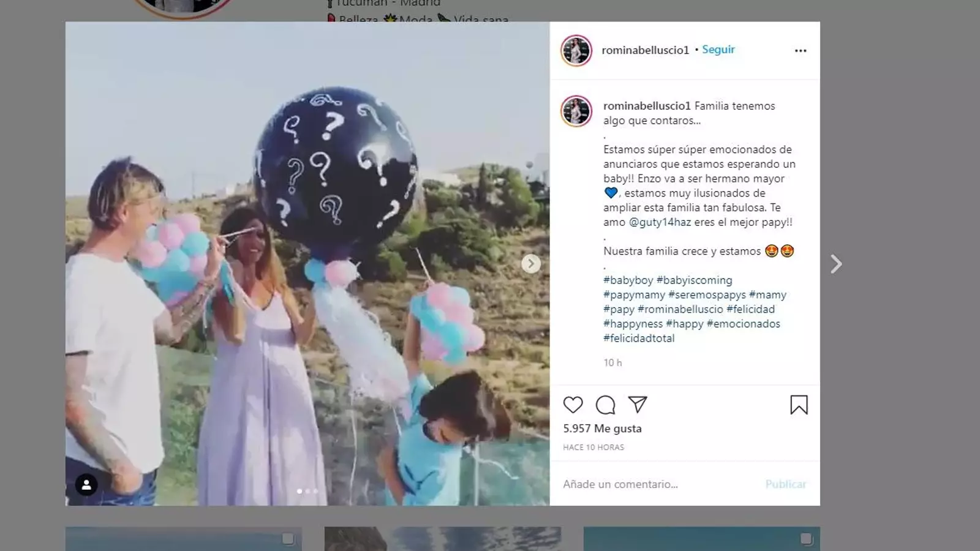Open the #babyboy hashtag
This screenshot has width=980, height=551.
[628, 280]
